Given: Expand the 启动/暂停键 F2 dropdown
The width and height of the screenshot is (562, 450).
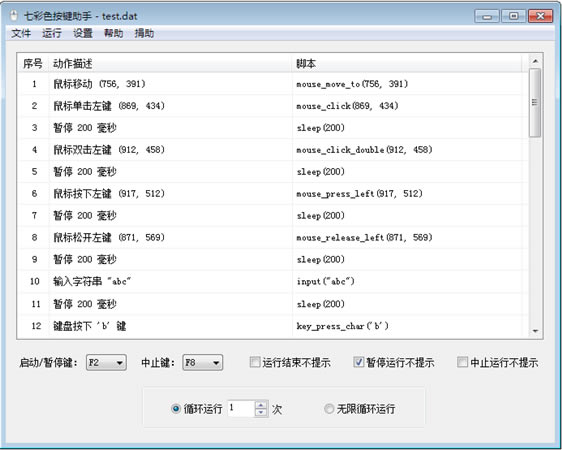Looking at the screenshot, I should [106, 363].
